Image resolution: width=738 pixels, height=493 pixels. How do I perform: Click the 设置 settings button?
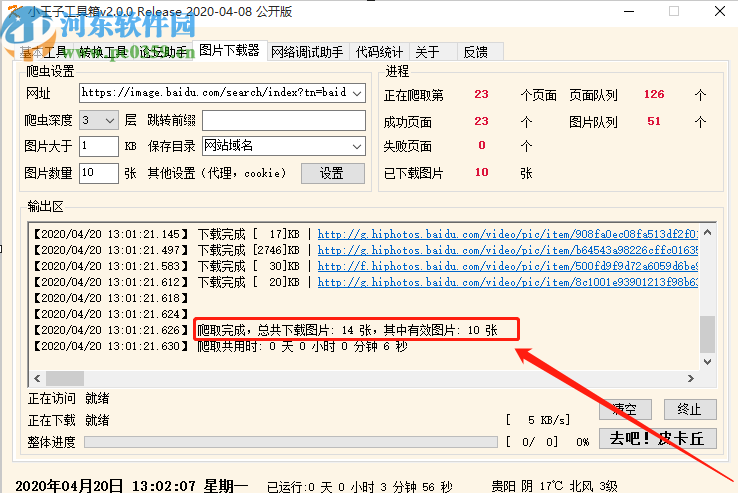333,173
